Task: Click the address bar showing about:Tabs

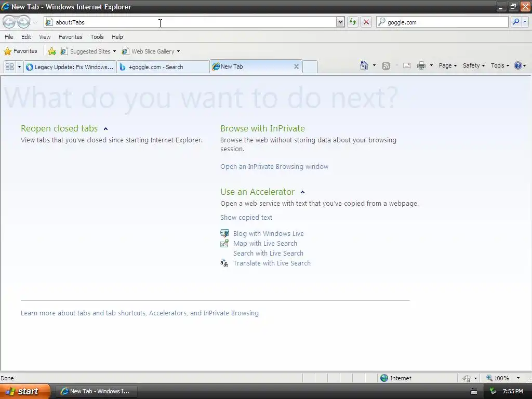Action: pyautogui.click(x=190, y=22)
